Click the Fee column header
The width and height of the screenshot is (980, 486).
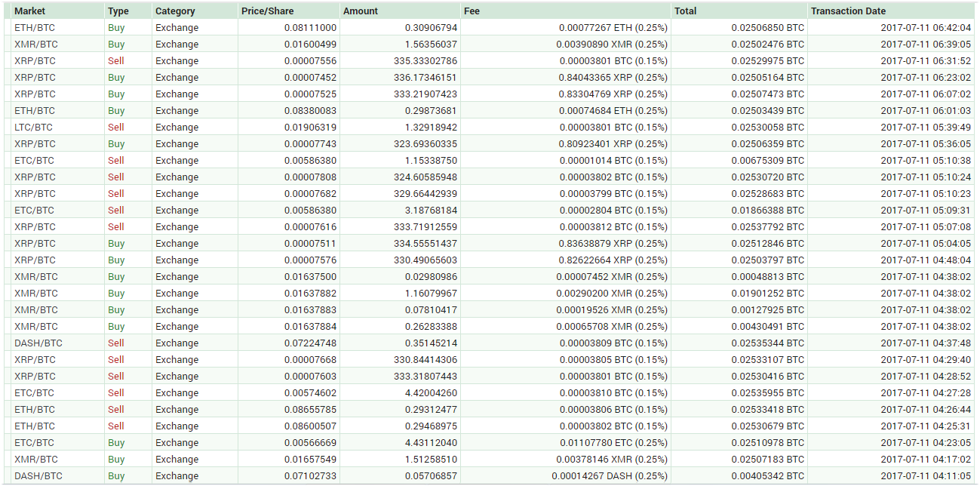pyautogui.click(x=472, y=11)
